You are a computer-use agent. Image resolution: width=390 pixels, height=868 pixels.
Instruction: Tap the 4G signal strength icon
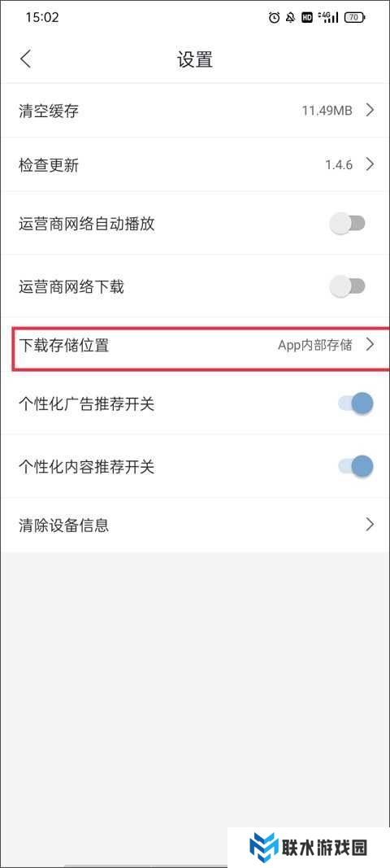[328, 18]
